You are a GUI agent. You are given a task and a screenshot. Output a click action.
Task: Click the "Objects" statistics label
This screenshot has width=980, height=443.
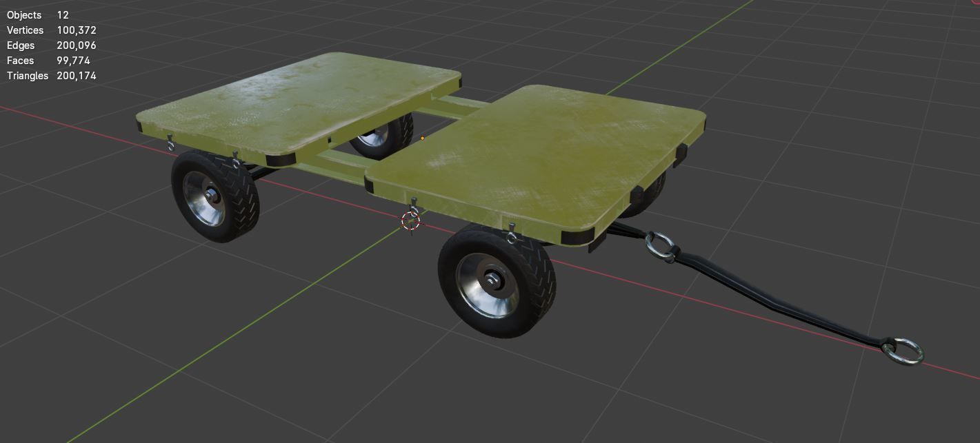click(24, 15)
